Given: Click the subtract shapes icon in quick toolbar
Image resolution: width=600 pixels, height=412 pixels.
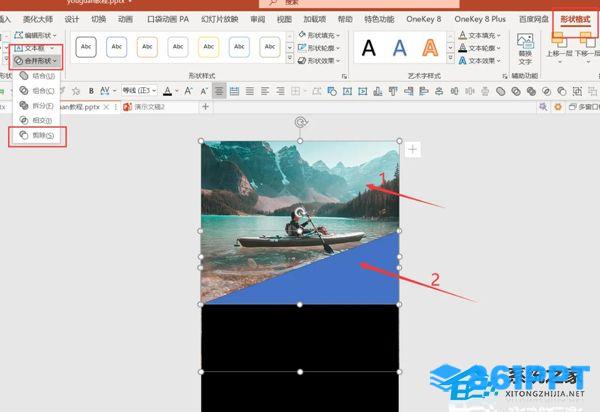Looking at the screenshot, I should click(x=562, y=91).
